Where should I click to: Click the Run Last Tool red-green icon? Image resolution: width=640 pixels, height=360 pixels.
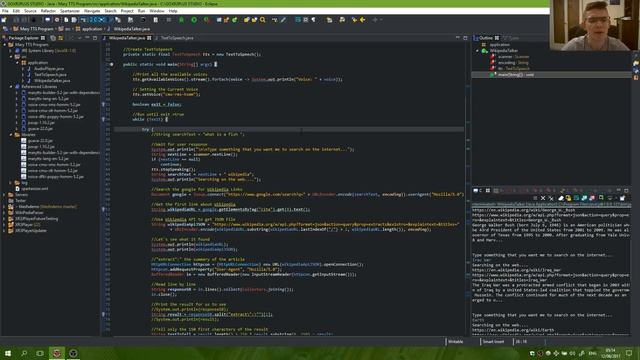point(207,20)
